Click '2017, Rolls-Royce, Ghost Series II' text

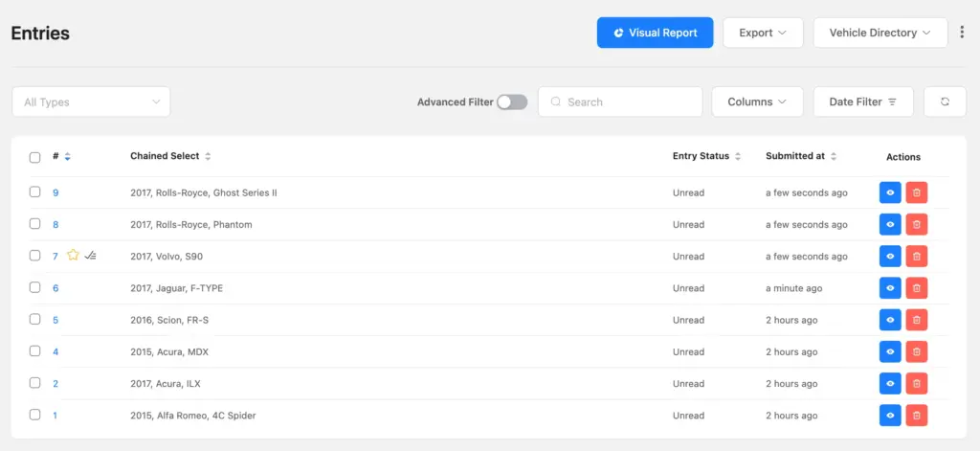point(204,192)
